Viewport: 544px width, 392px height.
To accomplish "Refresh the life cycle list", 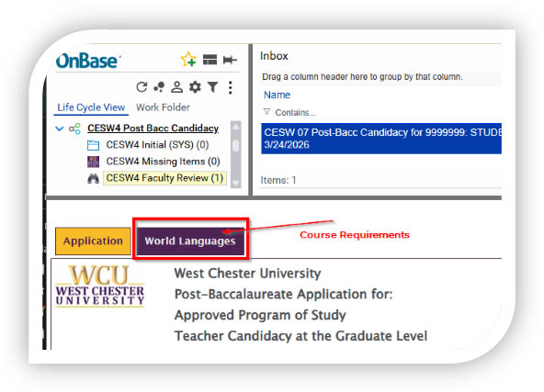I will 142,87.
